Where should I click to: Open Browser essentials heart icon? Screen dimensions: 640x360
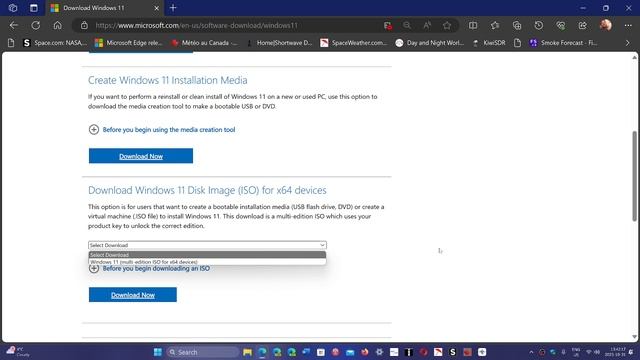pos(561,25)
